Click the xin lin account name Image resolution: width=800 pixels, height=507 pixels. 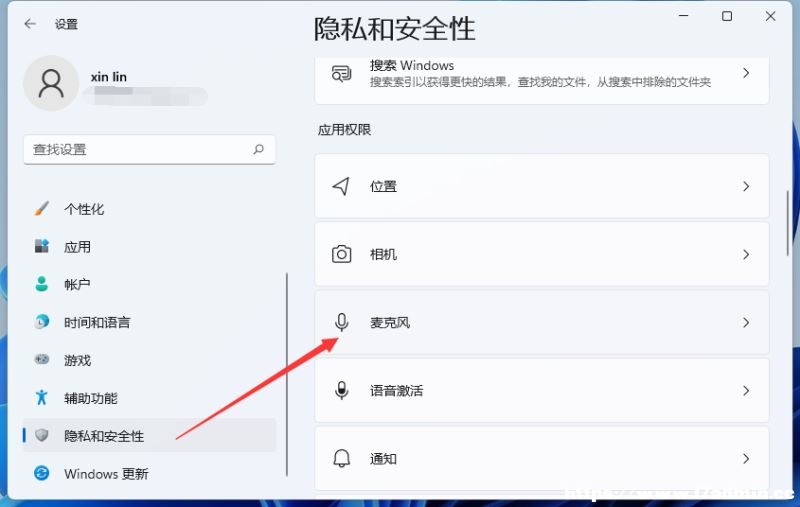click(109, 77)
